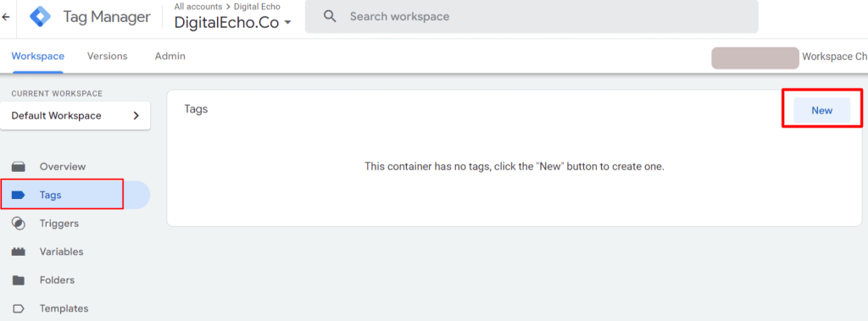
Task: Click the Templates outline tag icon
Action: [19, 308]
